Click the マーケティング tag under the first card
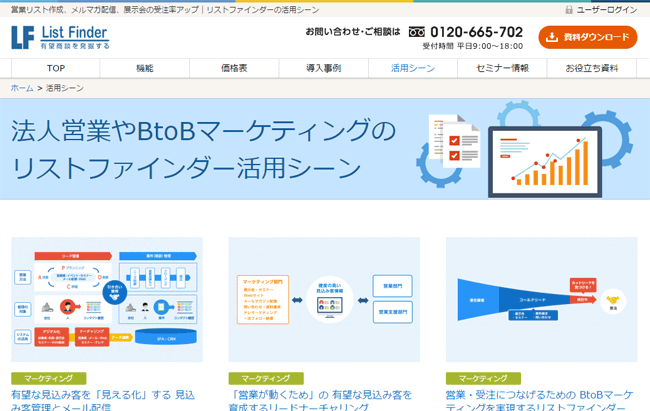The width and height of the screenshot is (650, 411). tap(49, 378)
